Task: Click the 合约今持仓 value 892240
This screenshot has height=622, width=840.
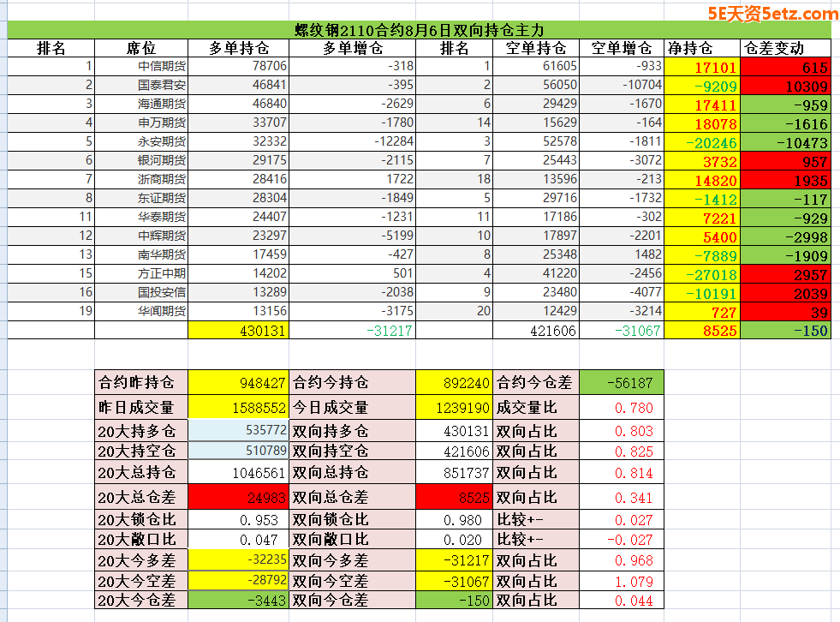Action: [454, 382]
